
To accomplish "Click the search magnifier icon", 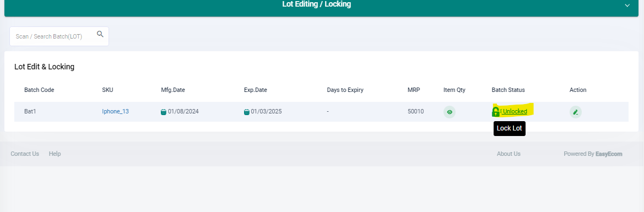I will click(x=100, y=34).
